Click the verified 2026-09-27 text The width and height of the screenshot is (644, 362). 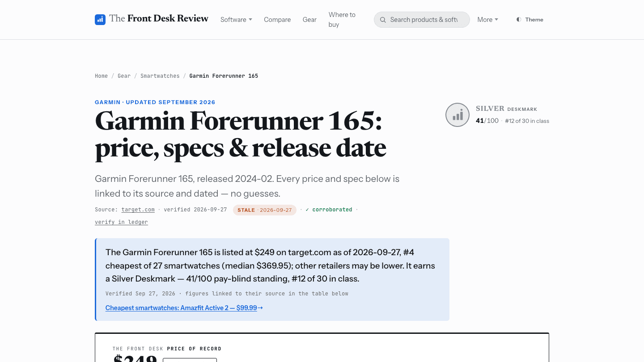pos(195,210)
